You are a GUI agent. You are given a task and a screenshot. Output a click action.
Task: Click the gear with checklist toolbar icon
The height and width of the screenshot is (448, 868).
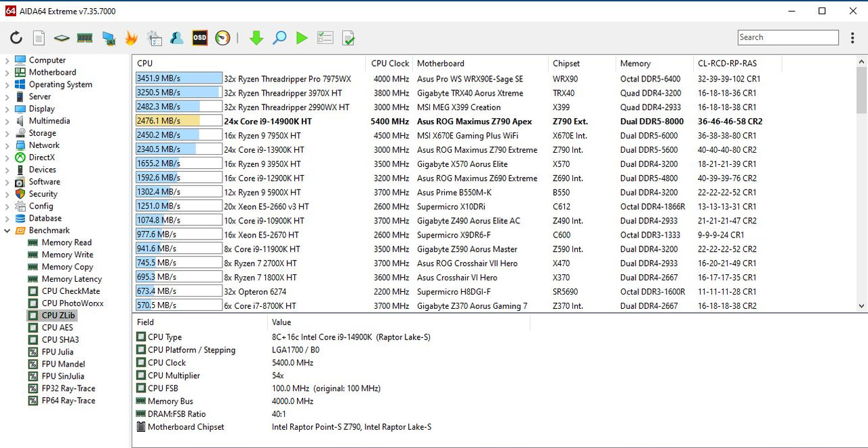pos(155,38)
